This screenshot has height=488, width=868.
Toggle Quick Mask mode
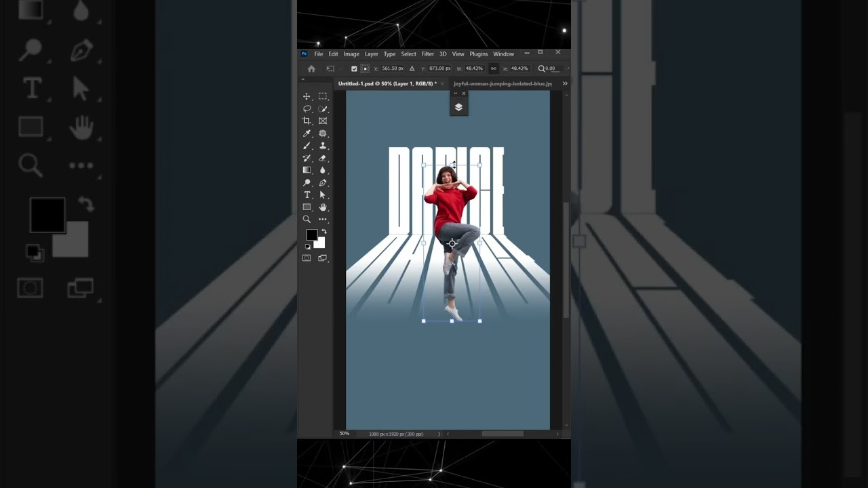pyautogui.click(x=307, y=258)
